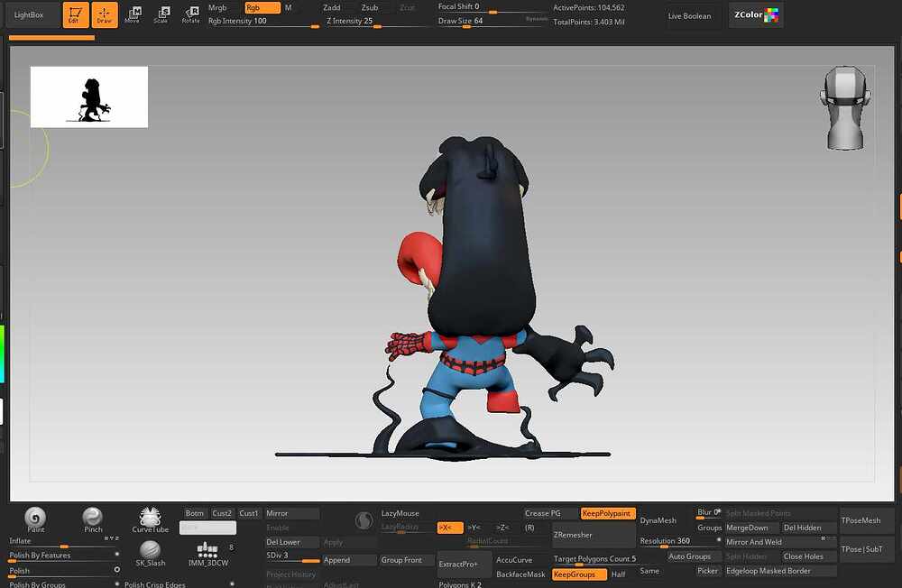
Task: Click the ExtractPro+ button
Action: pos(465,565)
